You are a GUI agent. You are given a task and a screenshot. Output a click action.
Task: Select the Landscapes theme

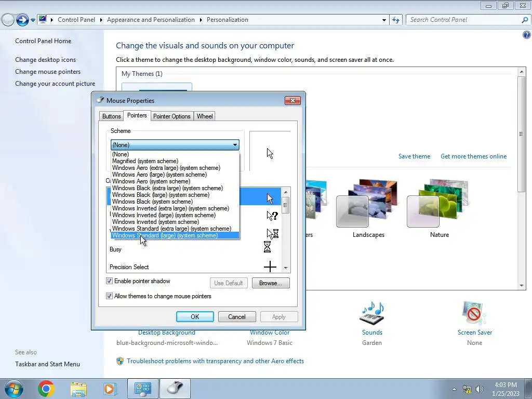tap(368, 209)
